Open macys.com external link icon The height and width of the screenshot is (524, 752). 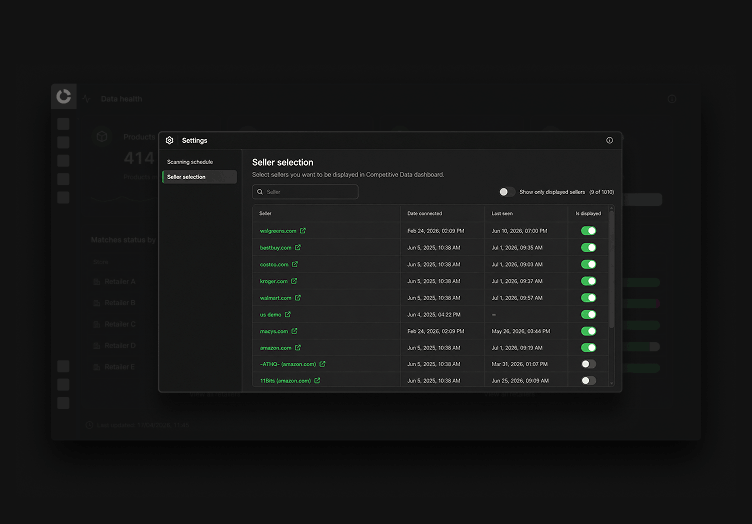(x=294, y=331)
